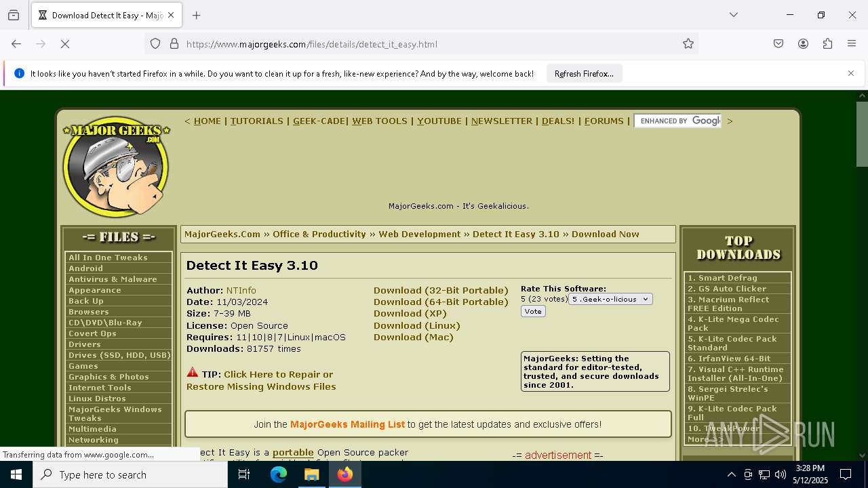Click the Firefox taskbar icon
The image size is (868, 488).
pos(345,474)
